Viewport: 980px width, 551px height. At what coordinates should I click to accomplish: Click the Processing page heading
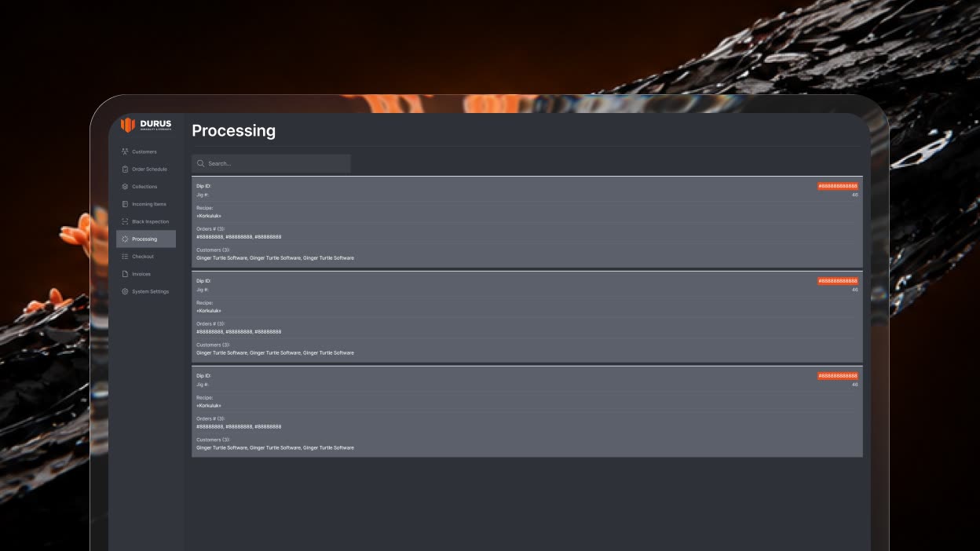[x=234, y=131]
